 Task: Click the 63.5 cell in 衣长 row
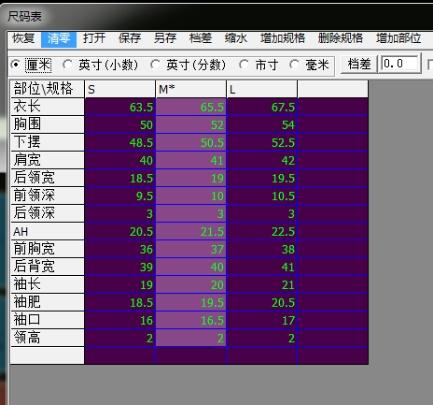click(x=120, y=107)
